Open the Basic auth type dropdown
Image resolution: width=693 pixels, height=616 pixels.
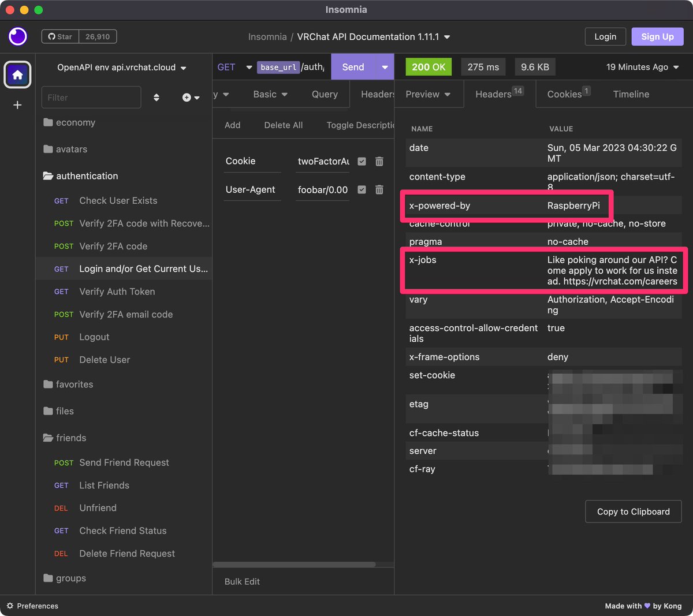coord(270,94)
